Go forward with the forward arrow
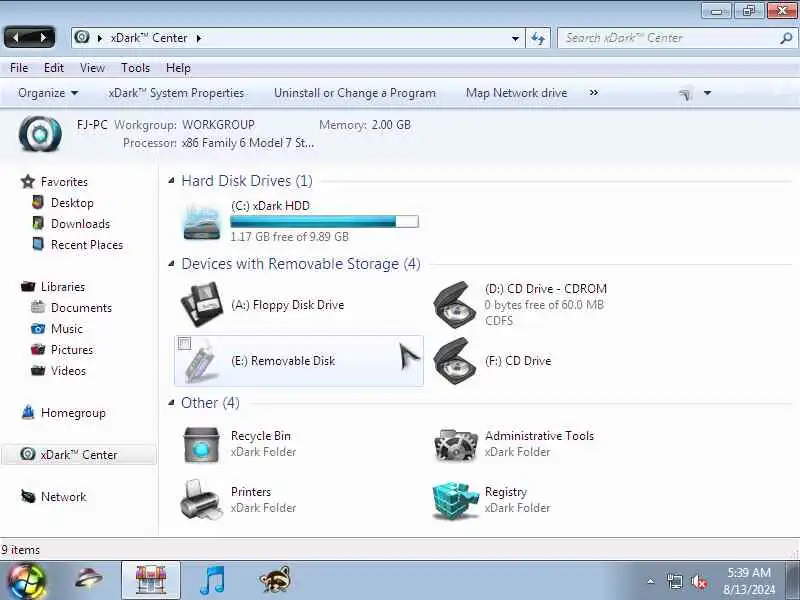 [x=43, y=38]
